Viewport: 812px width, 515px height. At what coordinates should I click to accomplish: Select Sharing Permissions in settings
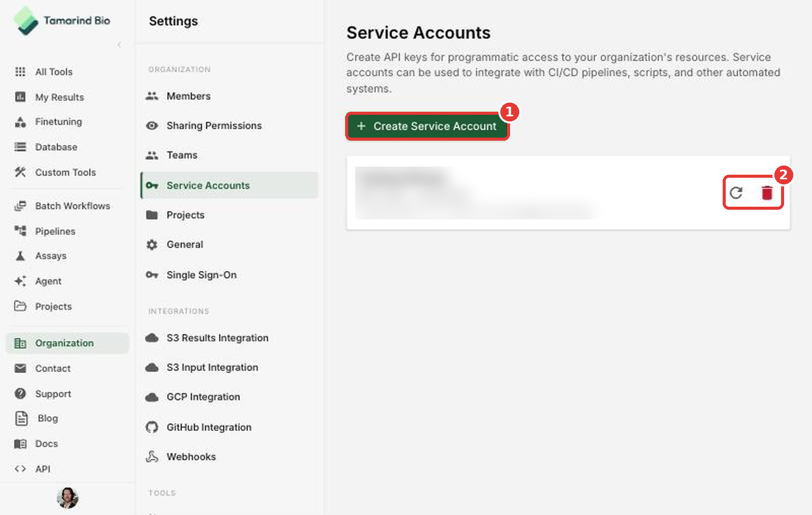tap(229, 125)
